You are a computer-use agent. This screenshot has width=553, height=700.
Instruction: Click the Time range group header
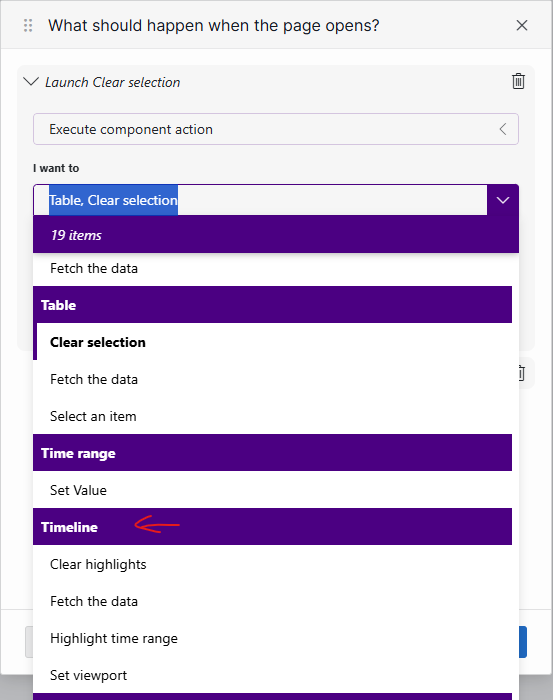point(272,453)
